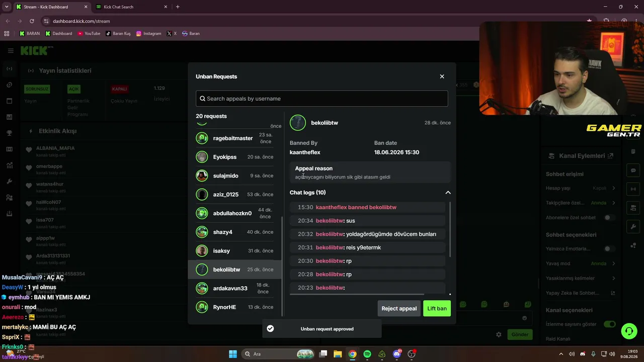This screenshot has height=362, width=644.
Task: Reject the appeal from bekoliibtw
Action: 399,308
